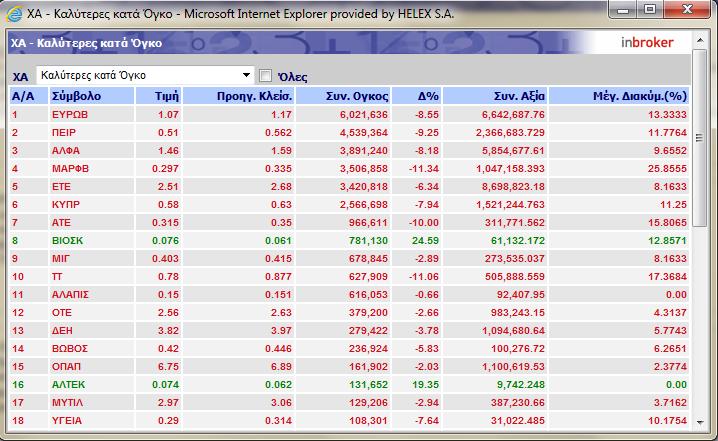Click row number 10
The image size is (718, 441).
[x=18, y=277]
